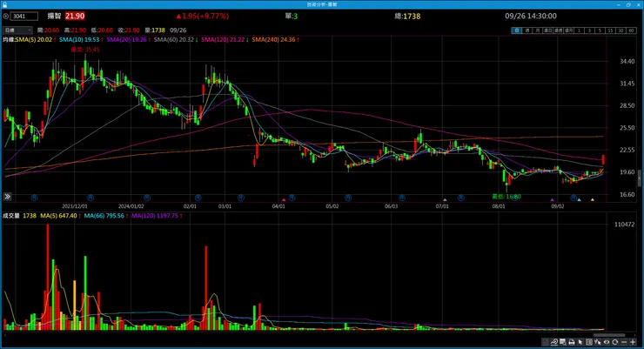Screen dimensions: 644x349
Task: Click the refresh circle icon in bottom toolbar
Action: click(614, 342)
